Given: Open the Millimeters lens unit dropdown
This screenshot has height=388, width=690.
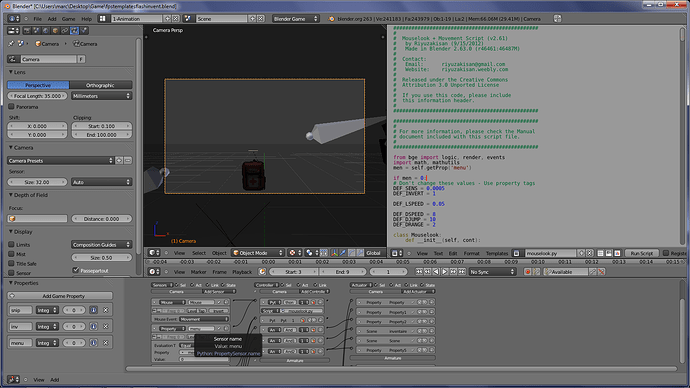Looking at the screenshot, I should [102, 96].
